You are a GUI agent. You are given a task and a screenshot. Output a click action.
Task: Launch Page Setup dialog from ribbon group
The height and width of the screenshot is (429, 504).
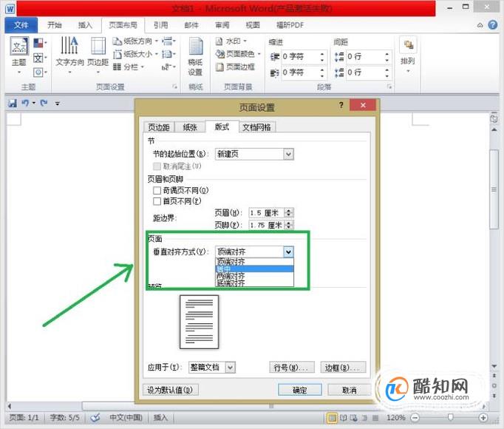[x=174, y=87]
